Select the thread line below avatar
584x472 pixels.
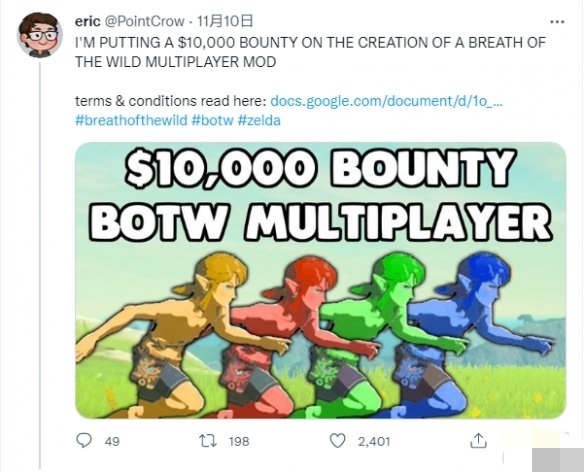[x=40, y=265]
